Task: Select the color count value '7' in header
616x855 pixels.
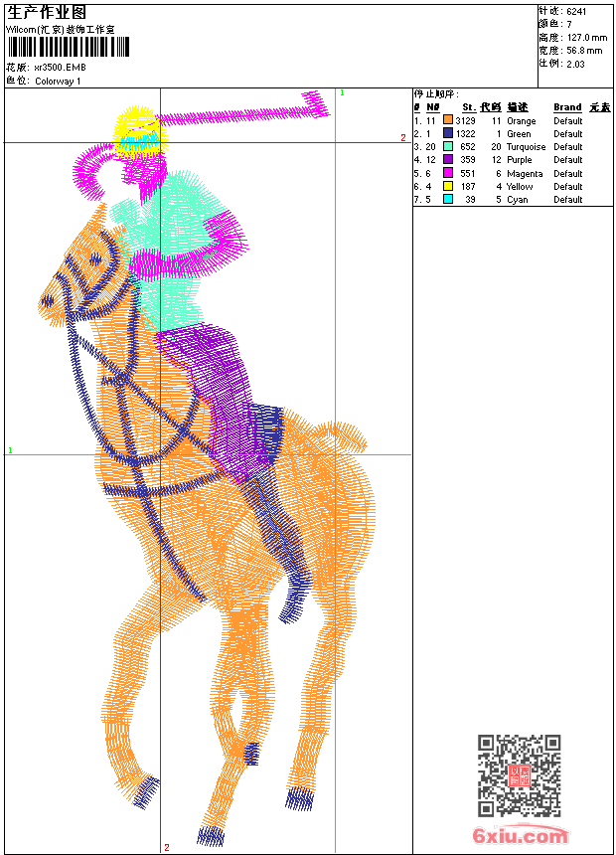Action: tap(569, 25)
